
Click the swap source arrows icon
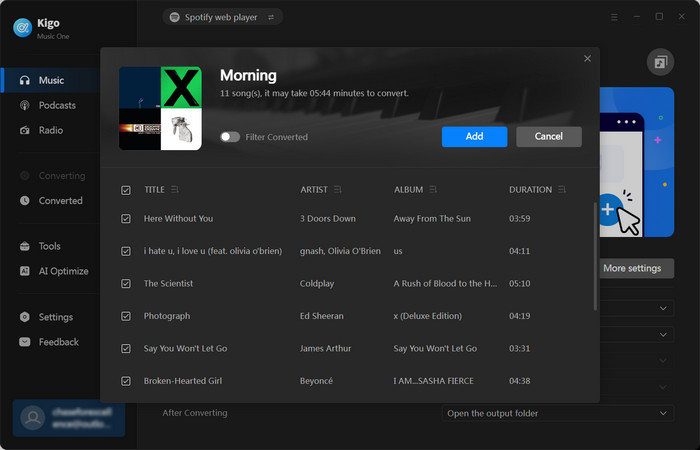tap(271, 17)
